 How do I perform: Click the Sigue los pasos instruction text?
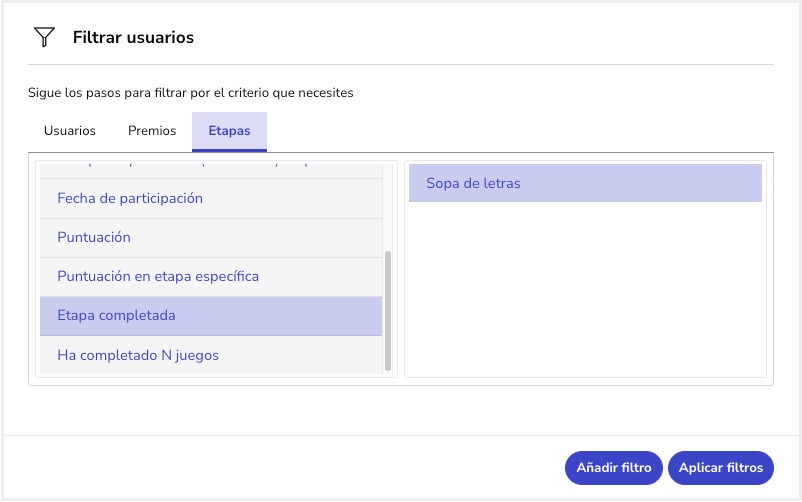(x=191, y=93)
